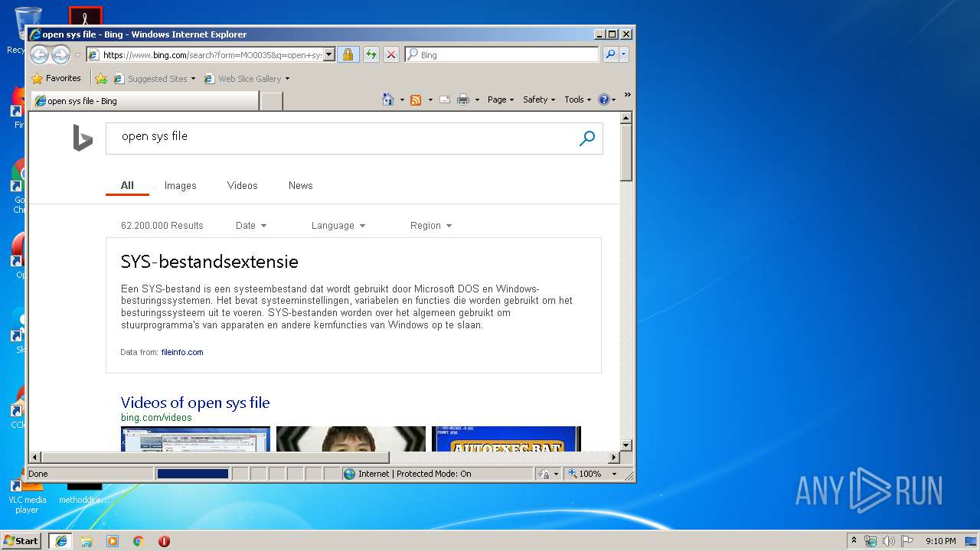Open the bing.com/videos green link
Image resolution: width=980 pixels, height=551 pixels.
[156, 418]
